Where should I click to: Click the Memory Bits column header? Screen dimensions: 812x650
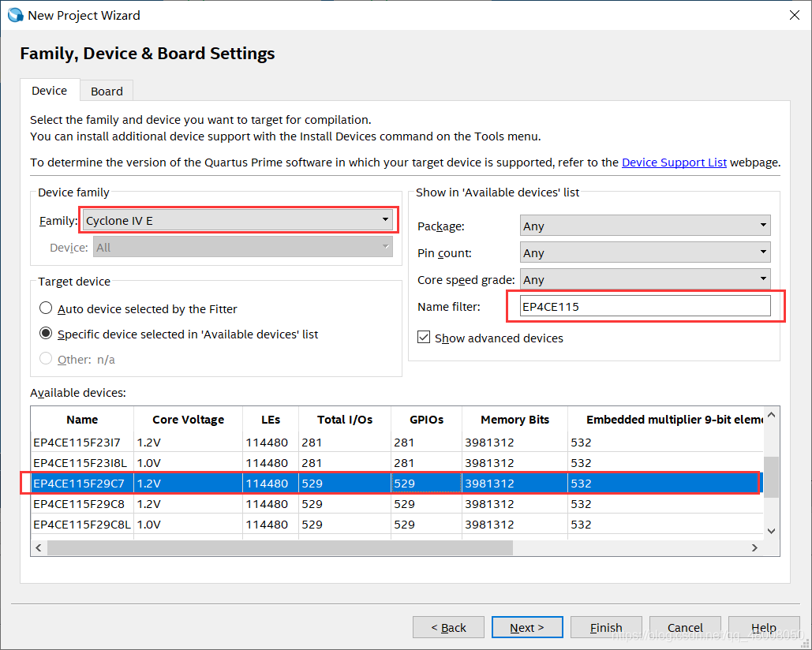(515, 420)
